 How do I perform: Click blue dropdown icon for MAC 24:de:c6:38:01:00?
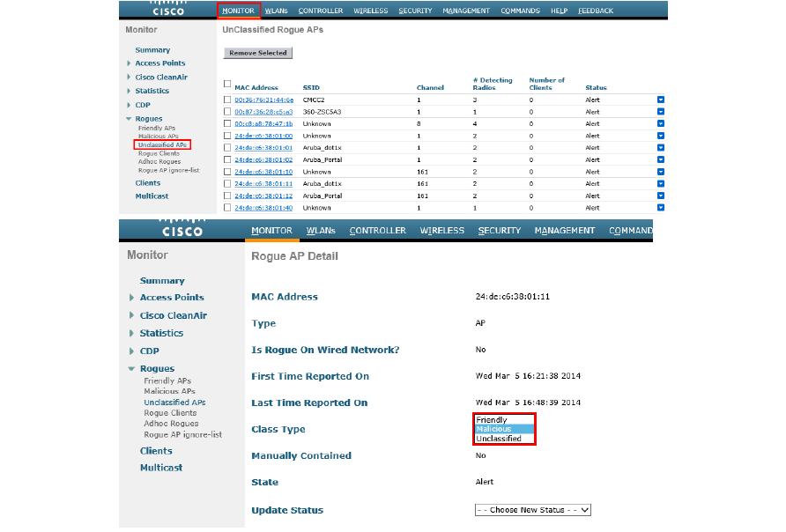[661, 136]
